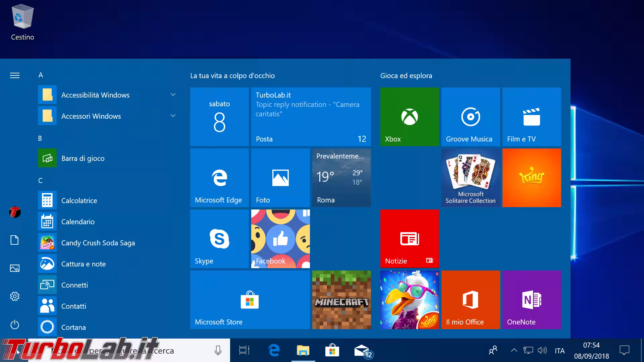
Task: Open Microsoft Edge tile
Action: click(x=219, y=178)
